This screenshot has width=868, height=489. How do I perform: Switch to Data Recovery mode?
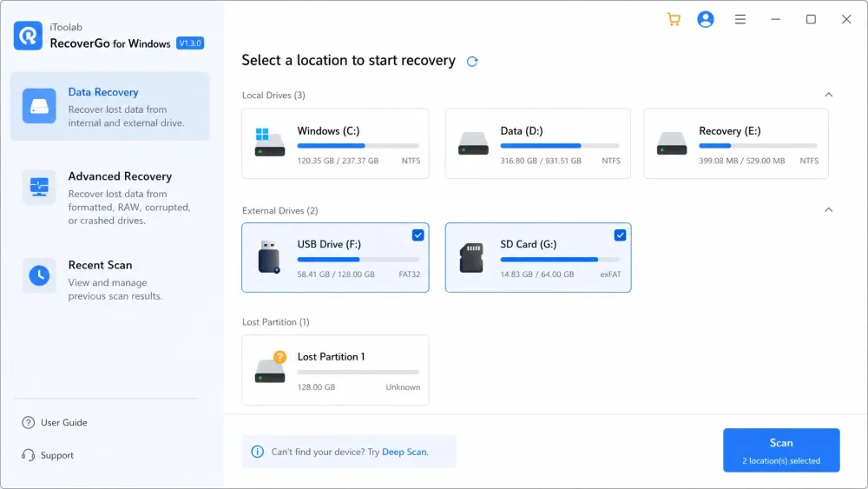109,106
